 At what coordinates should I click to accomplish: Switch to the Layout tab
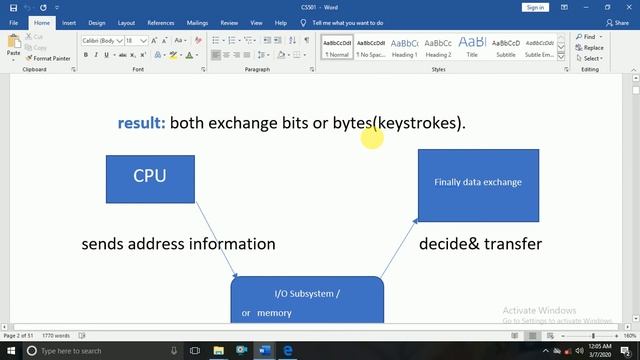click(126, 23)
